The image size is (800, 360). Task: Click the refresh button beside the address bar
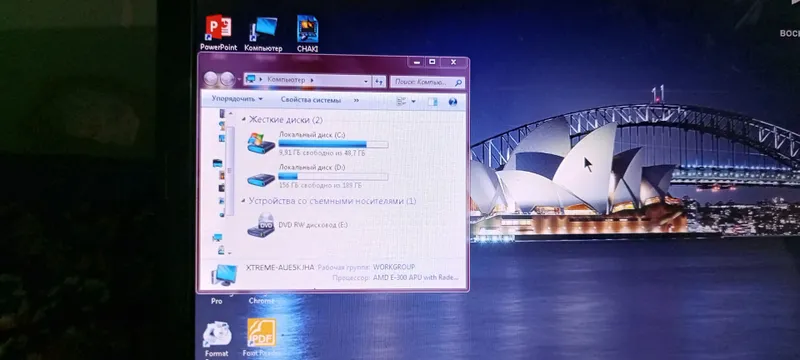pyautogui.click(x=379, y=81)
